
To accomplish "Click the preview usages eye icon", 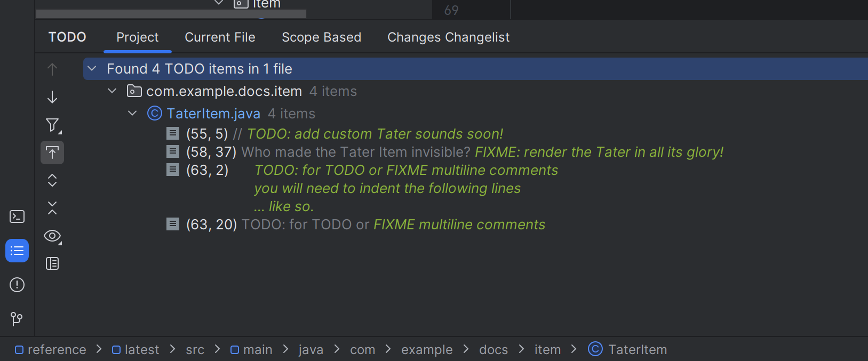I will (x=52, y=236).
